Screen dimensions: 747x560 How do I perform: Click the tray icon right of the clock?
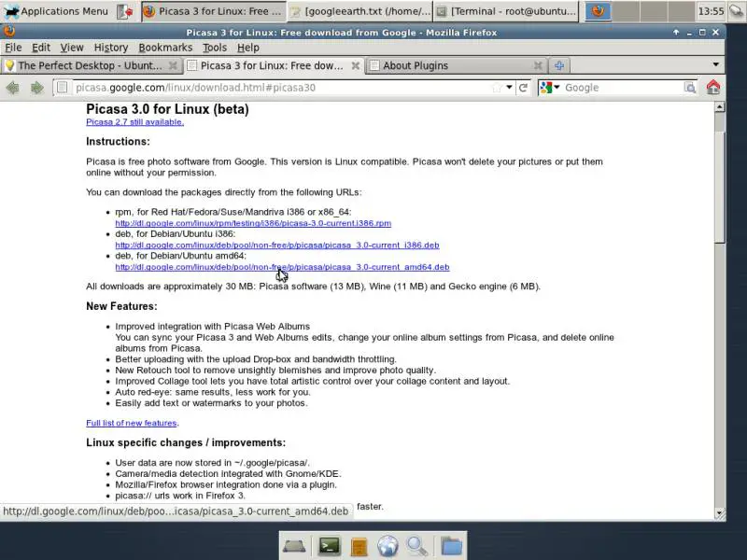pyautogui.click(x=736, y=11)
